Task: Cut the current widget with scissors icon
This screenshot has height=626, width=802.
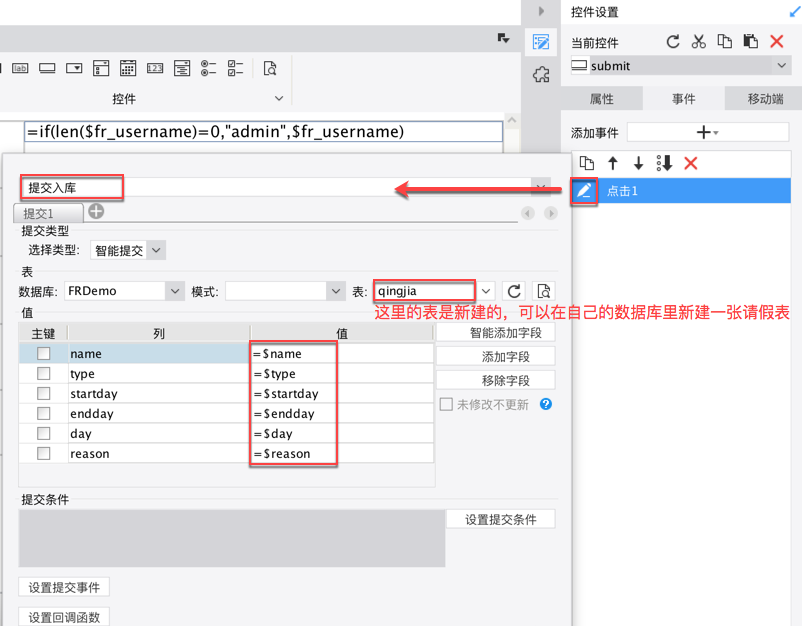Action: 698,41
